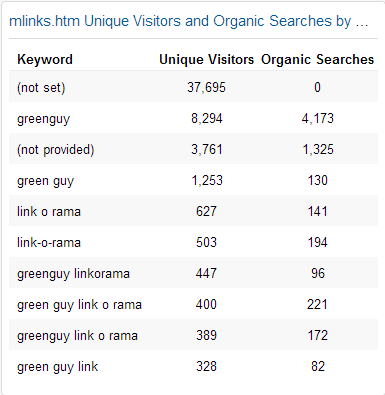The image size is (385, 395).
Task: Click the 37,695 unique visitors value
Action: coord(206,88)
